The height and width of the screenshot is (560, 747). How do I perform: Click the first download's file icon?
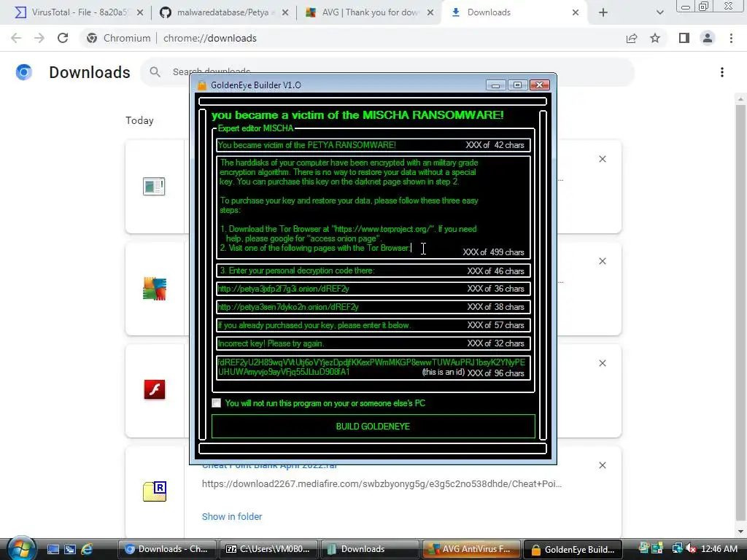(x=154, y=186)
